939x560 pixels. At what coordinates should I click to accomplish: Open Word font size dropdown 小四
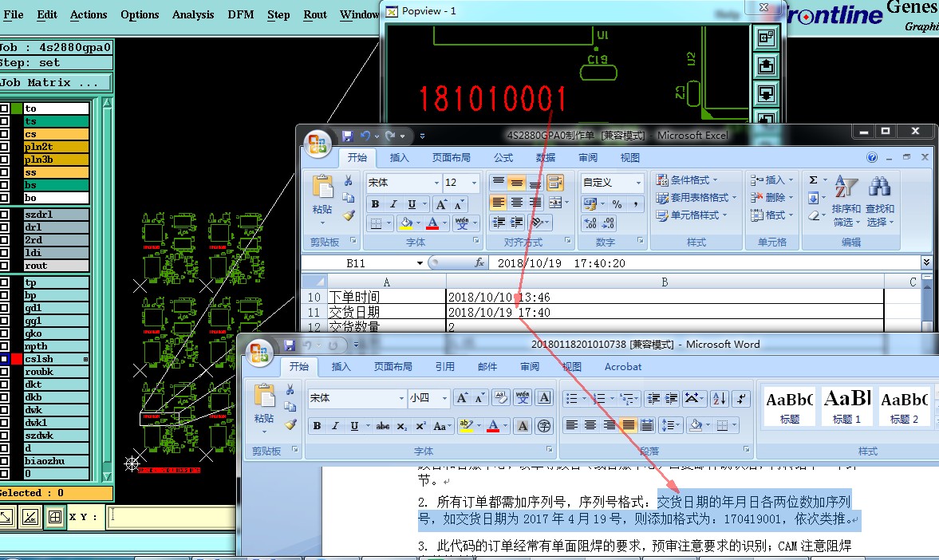click(x=444, y=398)
